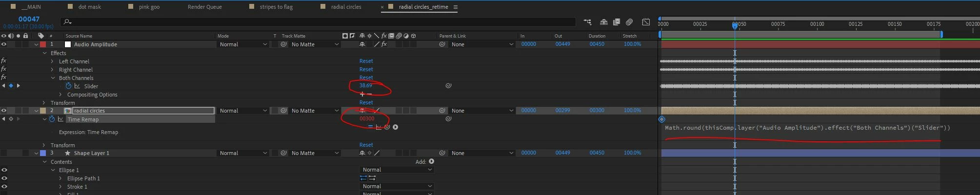Viewport: 980px width, 195px height.
Task: Collapse the Both Channels effect
Action: coord(53,78)
